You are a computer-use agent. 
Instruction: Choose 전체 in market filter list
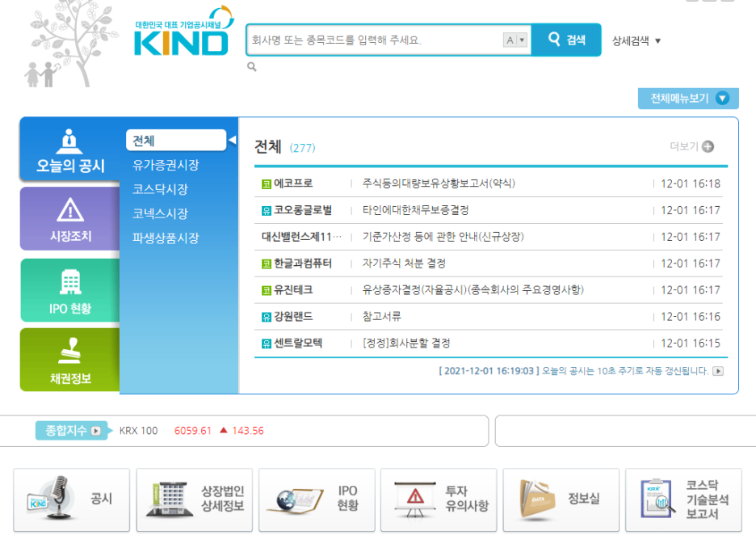pyautogui.click(x=176, y=141)
